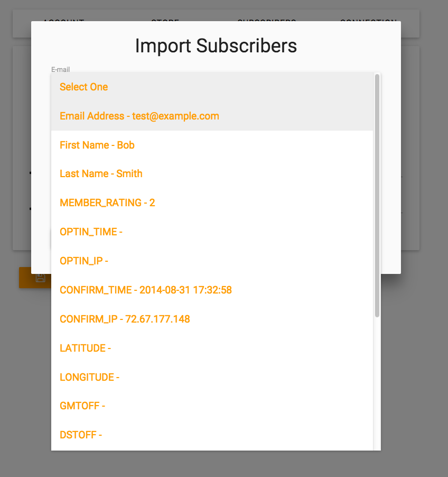This screenshot has height=477, width=448.
Task: Click the floppy disk save icon
Action: tap(40, 278)
